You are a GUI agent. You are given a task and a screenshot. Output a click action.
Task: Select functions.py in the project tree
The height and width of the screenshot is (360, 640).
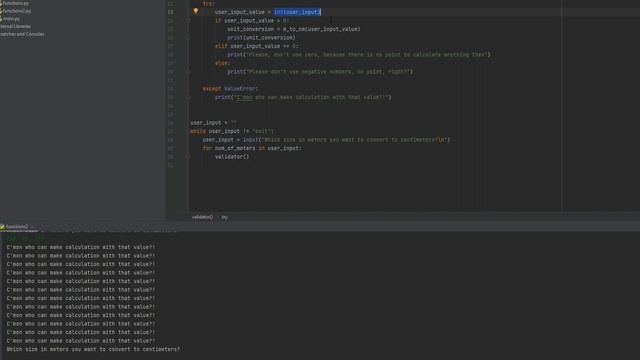click(16, 3)
